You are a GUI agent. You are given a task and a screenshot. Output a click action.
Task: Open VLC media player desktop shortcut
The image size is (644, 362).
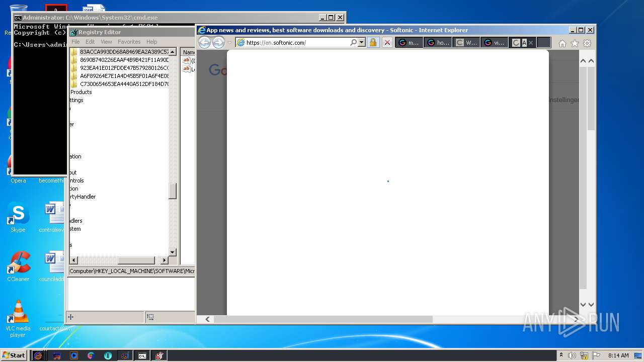[18, 318]
